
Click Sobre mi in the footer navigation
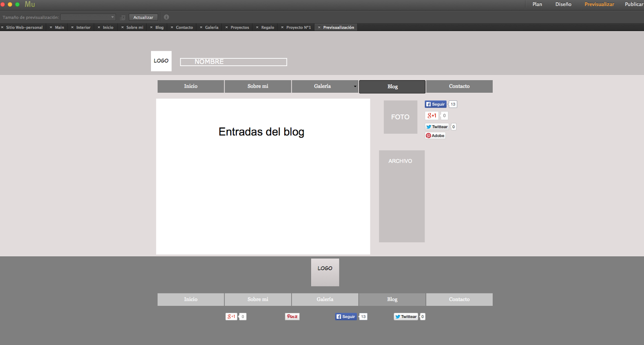point(258,299)
